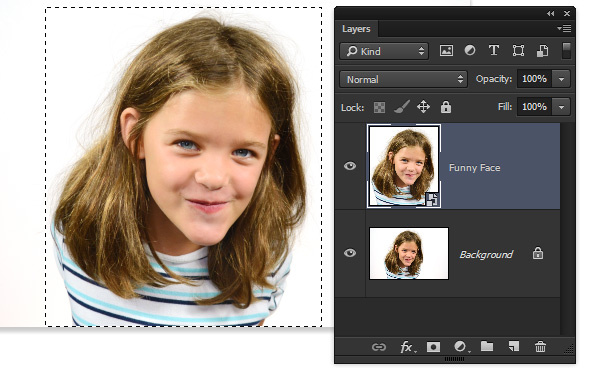Image resolution: width=600 pixels, height=375 pixels.
Task: Click the Opacity 100% value field
Action: click(x=534, y=79)
